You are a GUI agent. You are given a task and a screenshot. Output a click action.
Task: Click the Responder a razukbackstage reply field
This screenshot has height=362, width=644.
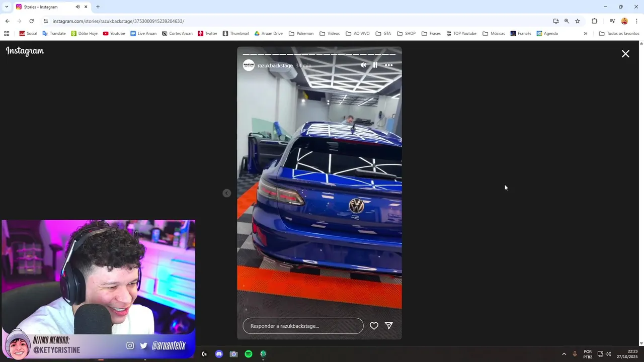pyautogui.click(x=303, y=326)
